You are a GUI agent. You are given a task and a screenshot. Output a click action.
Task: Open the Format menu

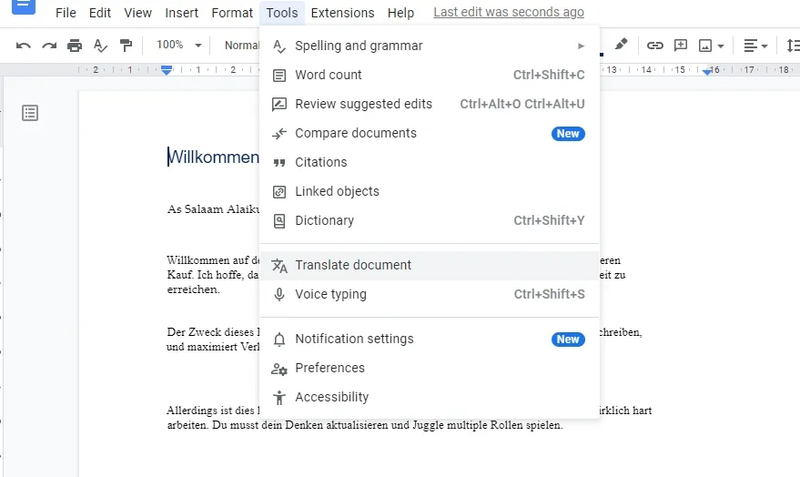click(232, 13)
